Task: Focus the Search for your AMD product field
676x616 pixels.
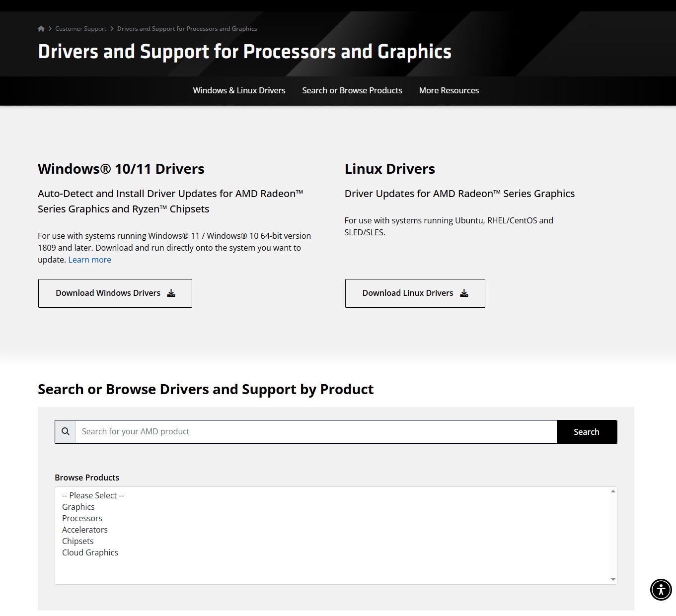Action: (316, 431)
